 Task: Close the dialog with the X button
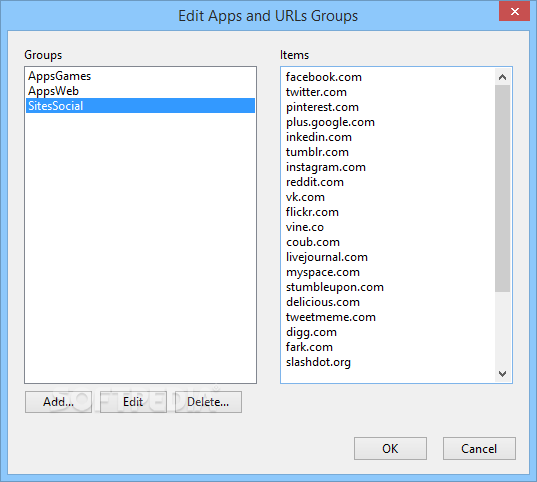click(514, 11)
